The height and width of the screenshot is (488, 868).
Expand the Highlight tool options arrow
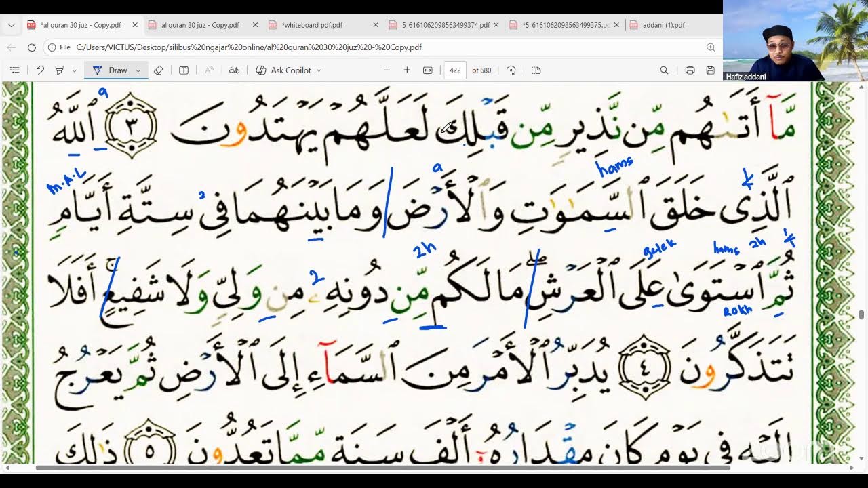73,70
